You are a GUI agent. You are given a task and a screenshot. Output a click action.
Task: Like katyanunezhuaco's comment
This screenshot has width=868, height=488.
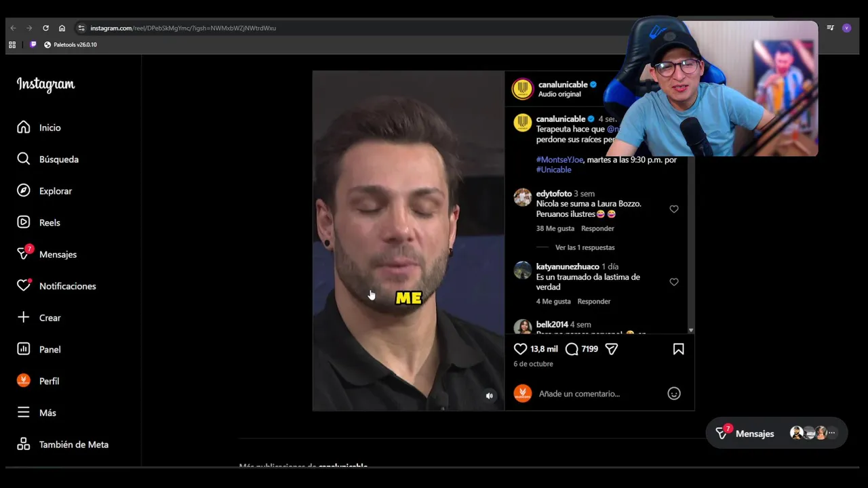(x=674, y=282)
